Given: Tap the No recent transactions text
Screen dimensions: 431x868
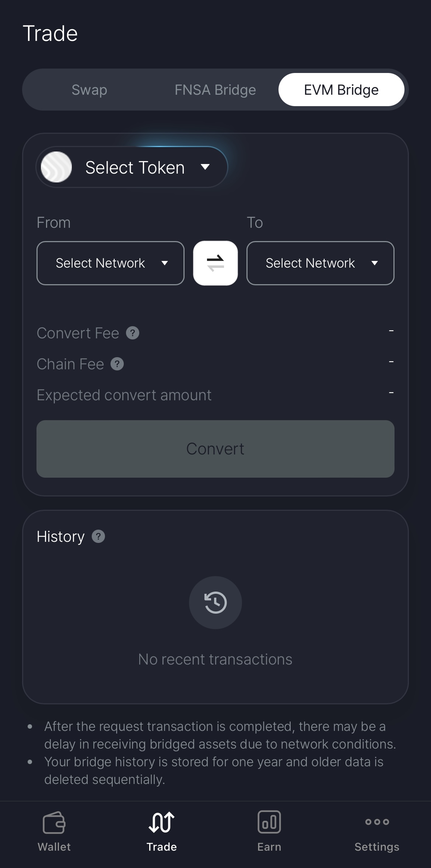Looking at the screenshot, I should 215,659.
